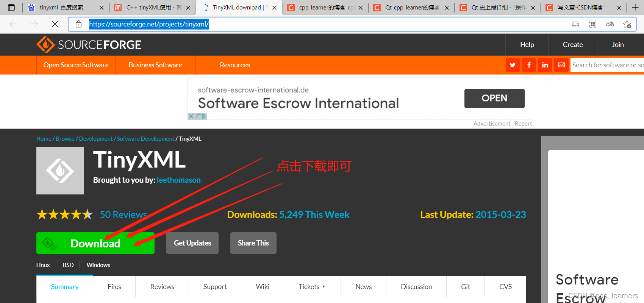This screenshot has height=303, width=644.
Task: Close the TinyXML download tab
Action: click(274, 8)
